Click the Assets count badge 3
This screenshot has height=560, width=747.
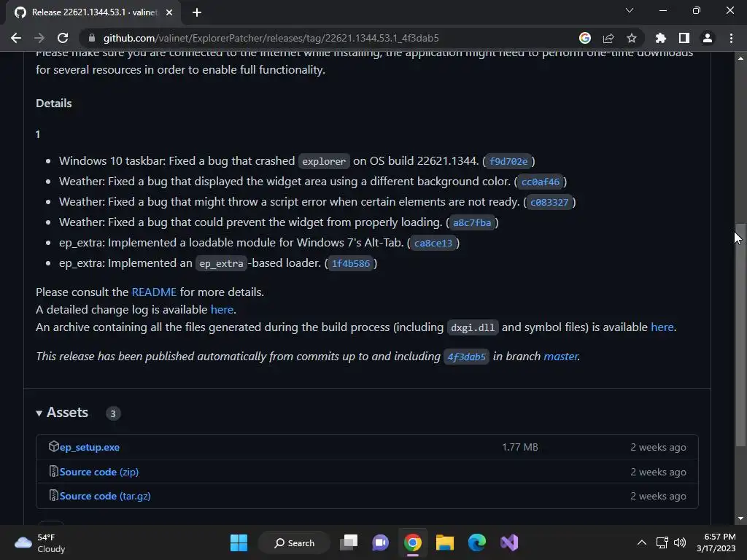113,413
